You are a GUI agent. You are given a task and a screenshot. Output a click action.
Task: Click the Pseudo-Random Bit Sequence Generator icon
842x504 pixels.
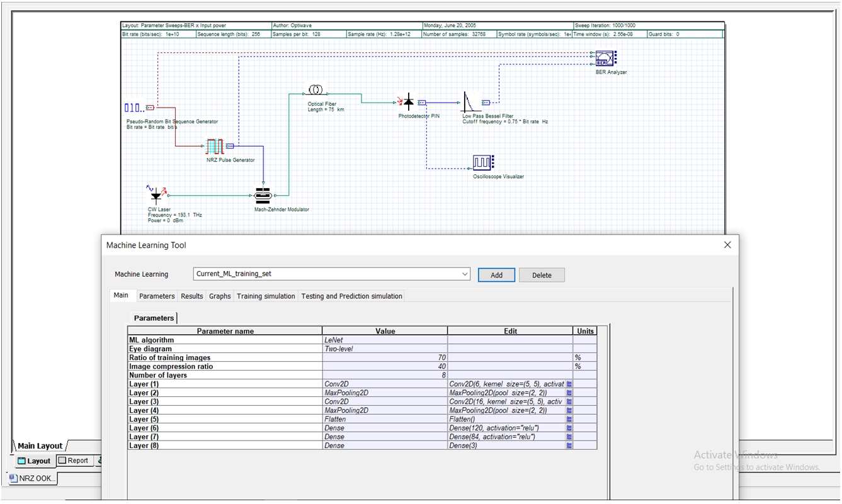[x=135, y=108]
